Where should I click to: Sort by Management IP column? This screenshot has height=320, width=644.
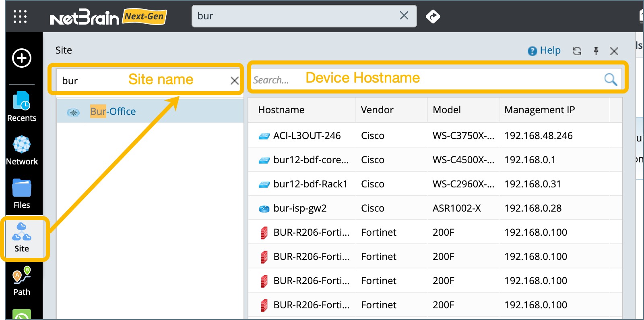[539, 110]
